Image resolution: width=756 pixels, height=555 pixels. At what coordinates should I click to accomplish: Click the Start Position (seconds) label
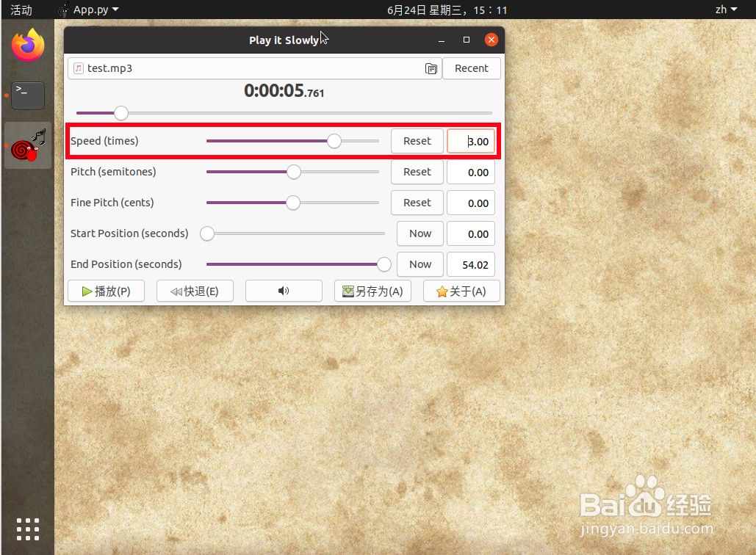[x=129, y=233]
